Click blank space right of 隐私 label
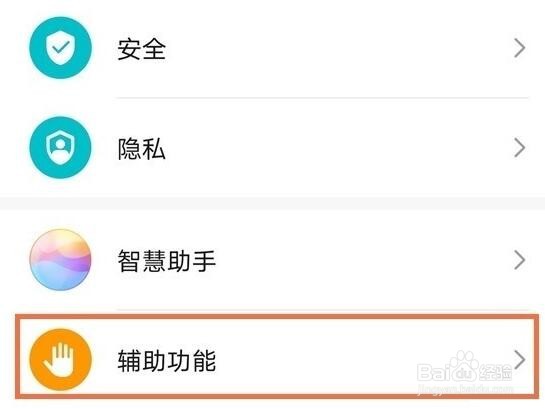 339,148
